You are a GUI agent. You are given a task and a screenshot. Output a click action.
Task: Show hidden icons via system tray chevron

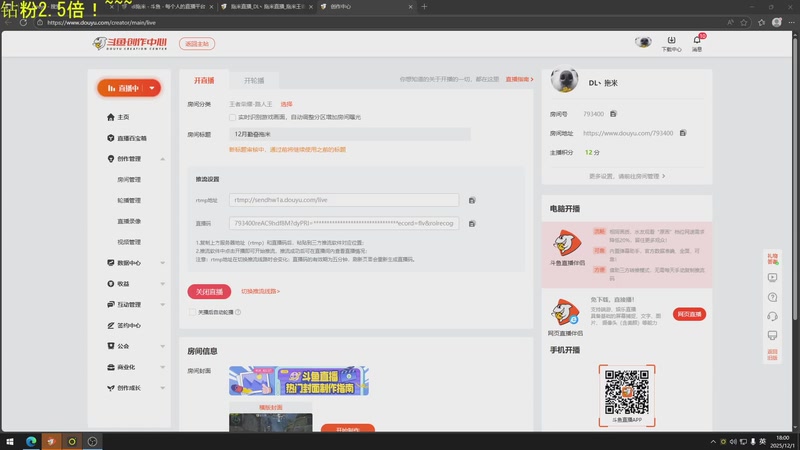(713, 441)
